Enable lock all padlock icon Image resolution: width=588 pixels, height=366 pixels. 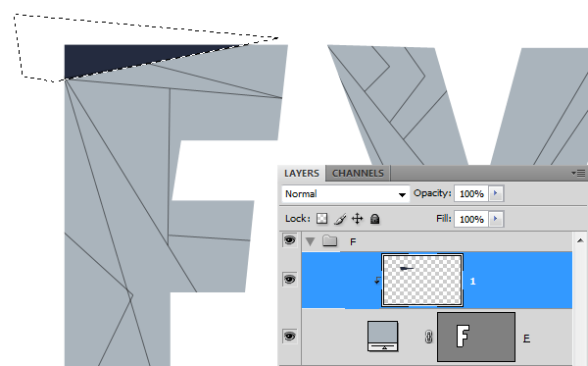(374, 219)
